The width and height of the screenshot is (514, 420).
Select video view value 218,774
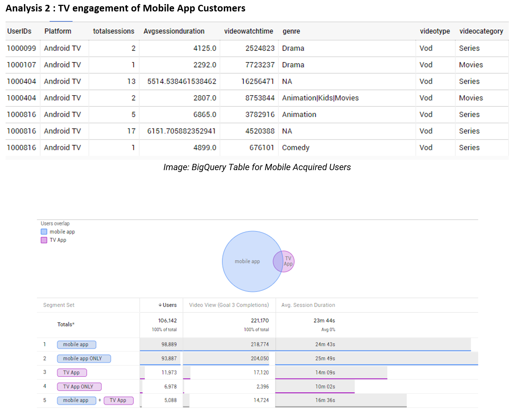pyautogui.click(x=260, y=344)
